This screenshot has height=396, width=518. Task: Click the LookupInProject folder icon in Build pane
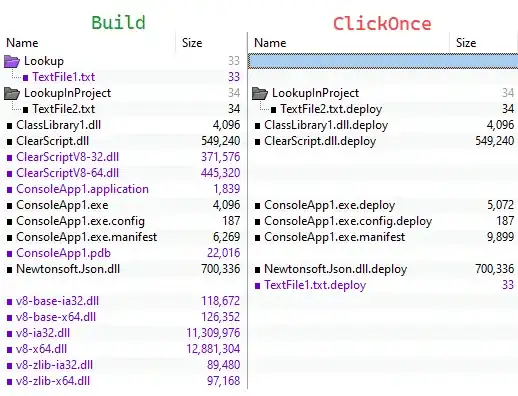click(x=12, y=93)
